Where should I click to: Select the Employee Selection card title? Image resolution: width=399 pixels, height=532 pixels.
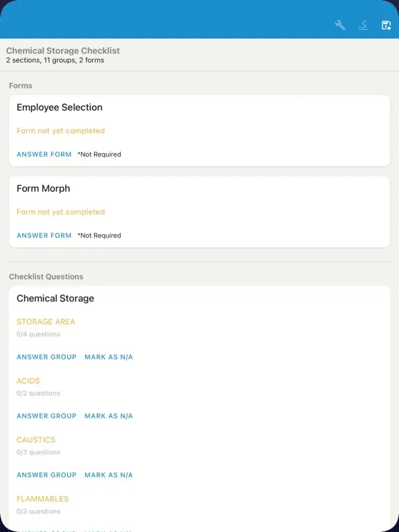tap(60, 107)
